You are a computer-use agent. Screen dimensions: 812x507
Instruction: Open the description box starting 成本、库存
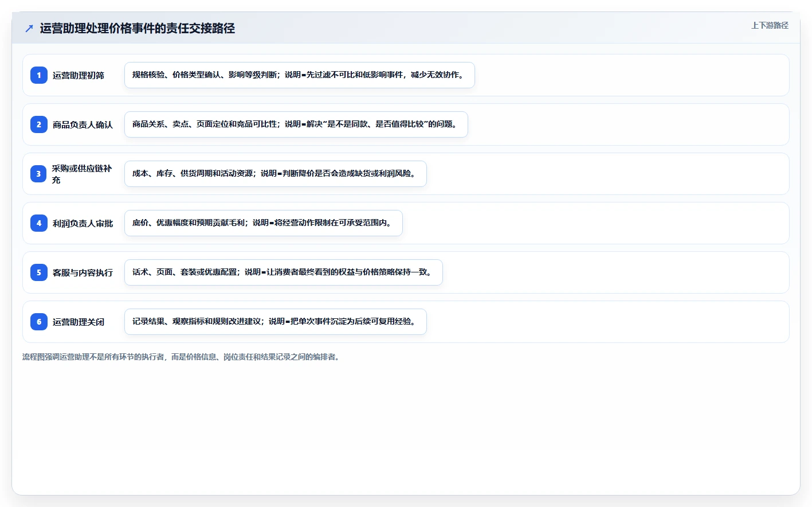(x=276, y=174)
